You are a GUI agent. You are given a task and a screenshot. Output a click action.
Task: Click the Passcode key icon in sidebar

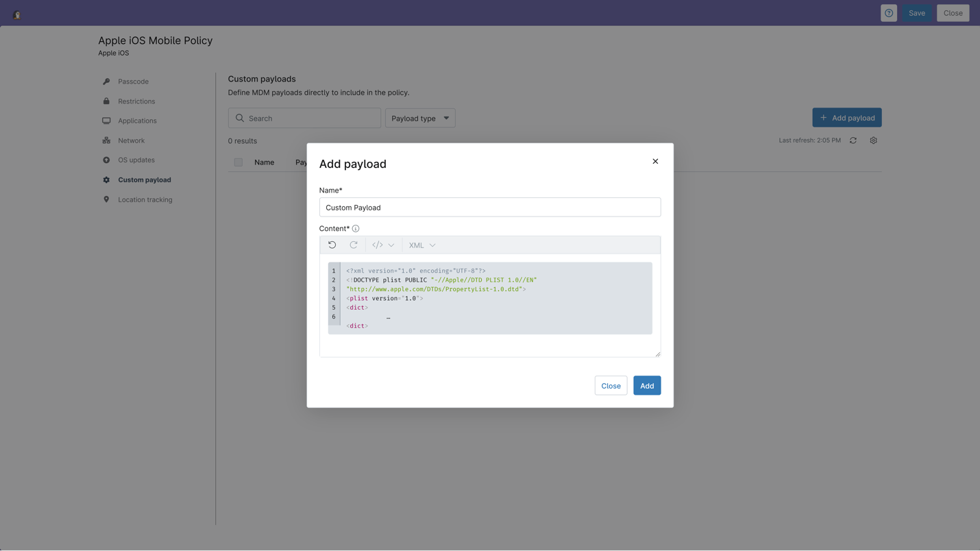coord(106,81)
